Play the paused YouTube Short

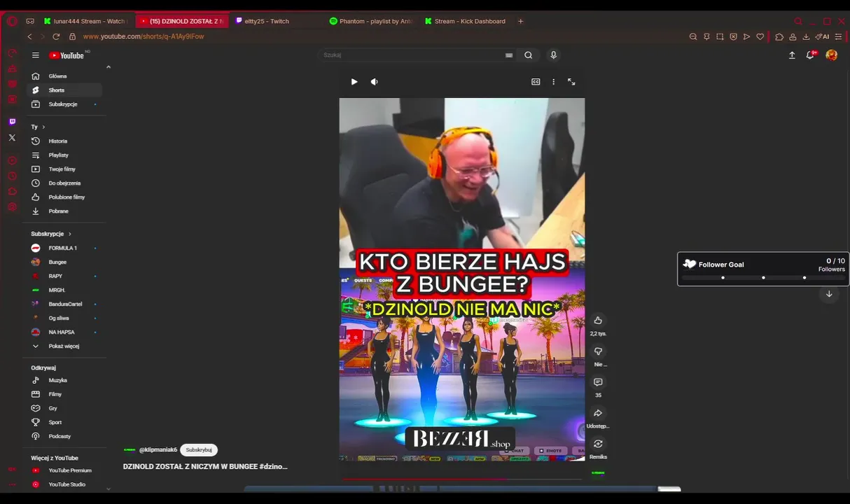354,82
